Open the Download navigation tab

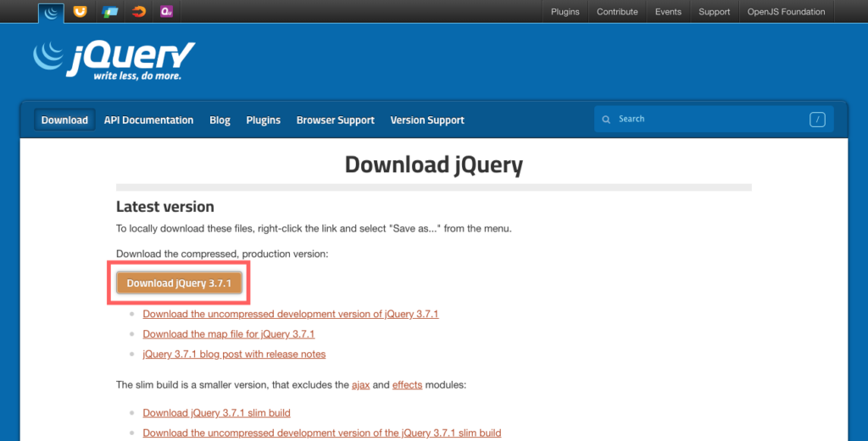pos(64,120)
